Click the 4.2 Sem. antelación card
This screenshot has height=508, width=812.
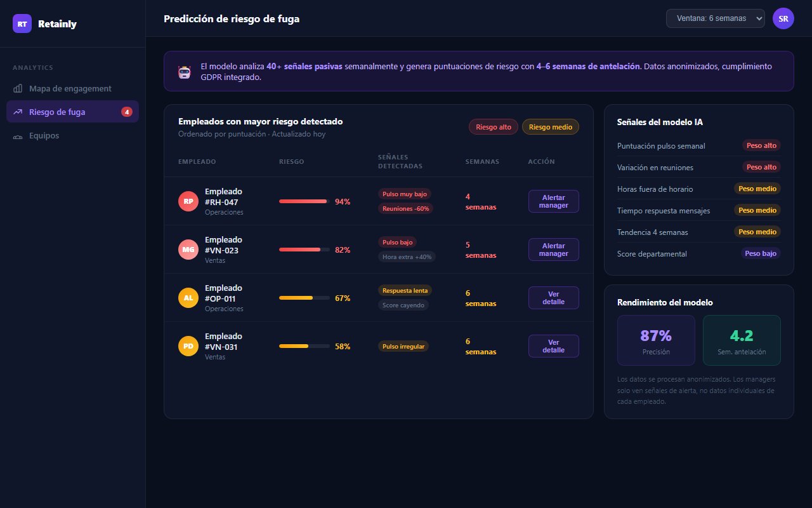[742, 340]
